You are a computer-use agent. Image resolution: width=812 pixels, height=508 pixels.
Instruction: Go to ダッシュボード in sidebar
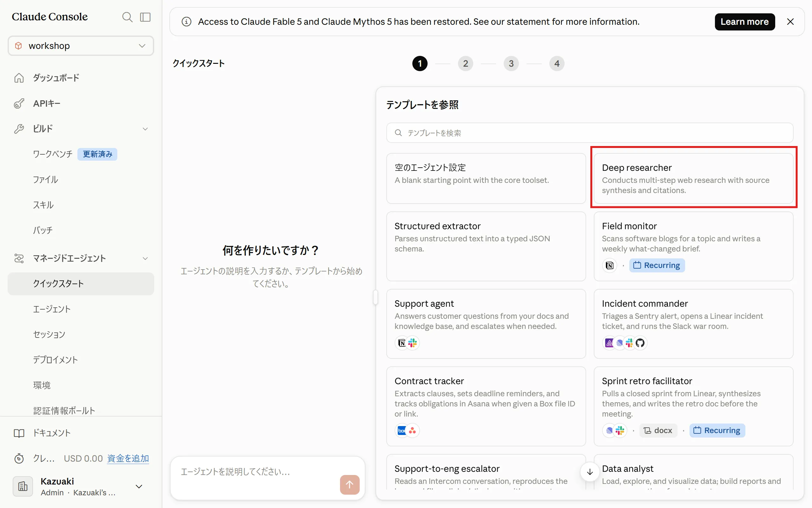(81, 78)
